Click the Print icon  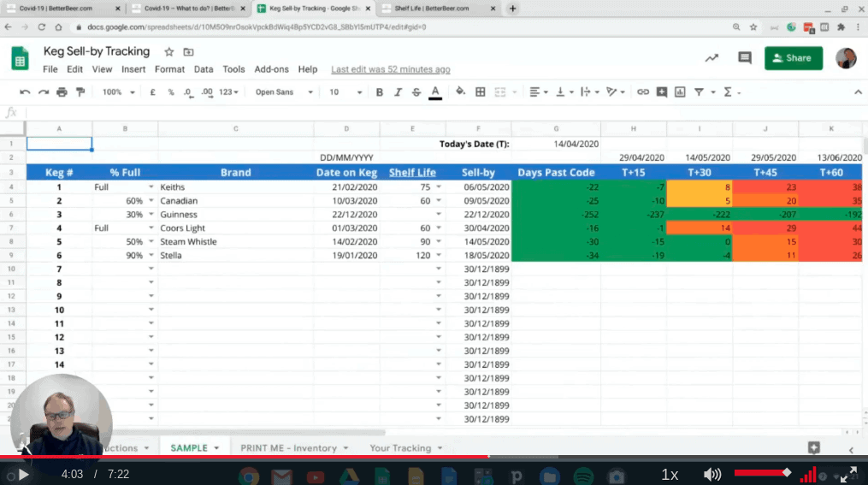62,92
